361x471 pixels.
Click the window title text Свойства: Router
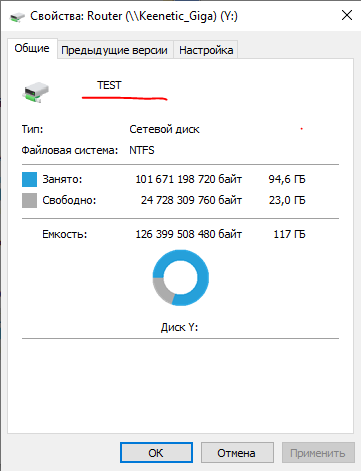76,16
